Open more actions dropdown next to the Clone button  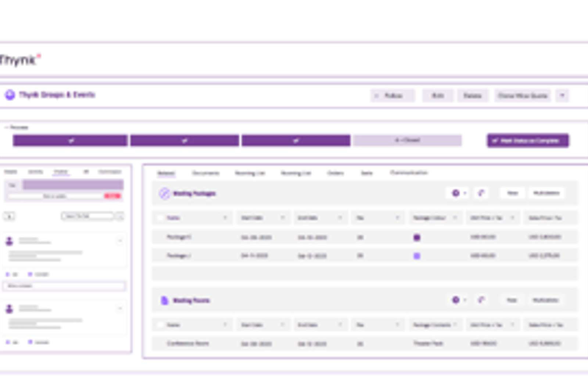coord(562,95)
